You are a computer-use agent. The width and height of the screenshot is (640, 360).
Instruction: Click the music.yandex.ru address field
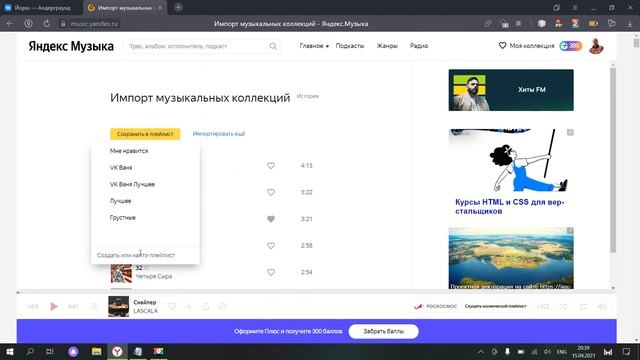click(94, 24)
